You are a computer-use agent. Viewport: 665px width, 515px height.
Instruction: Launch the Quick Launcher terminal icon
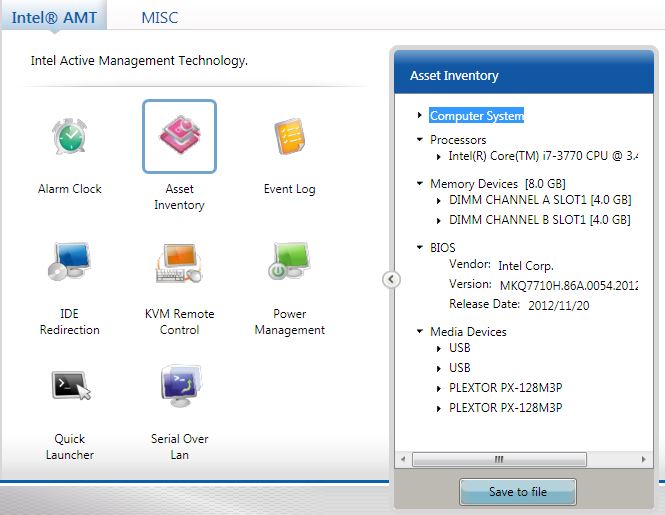(x=71, y=385)
